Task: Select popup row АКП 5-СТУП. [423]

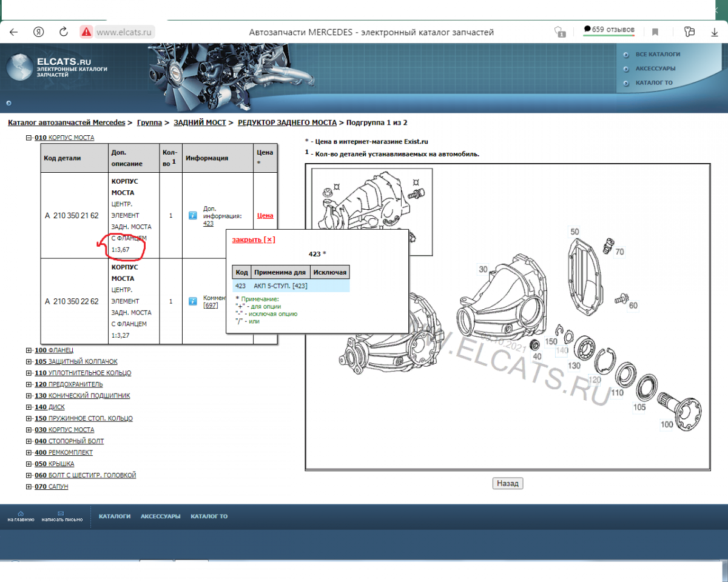Action: [291, 286]
